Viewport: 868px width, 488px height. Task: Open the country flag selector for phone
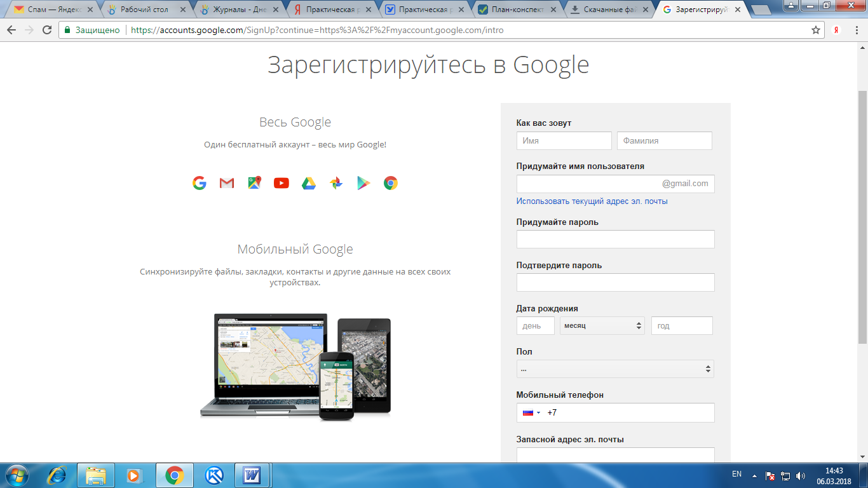click(x=531, y=412)
